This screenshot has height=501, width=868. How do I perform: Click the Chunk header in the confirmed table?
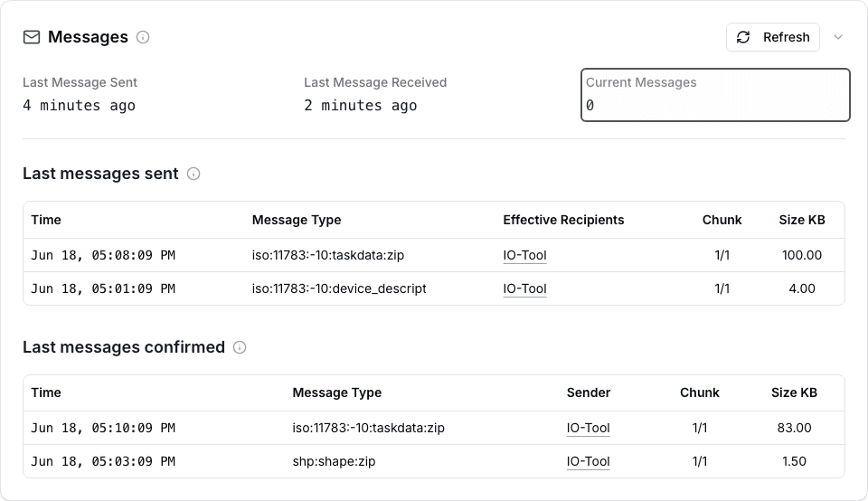point(699,392)
